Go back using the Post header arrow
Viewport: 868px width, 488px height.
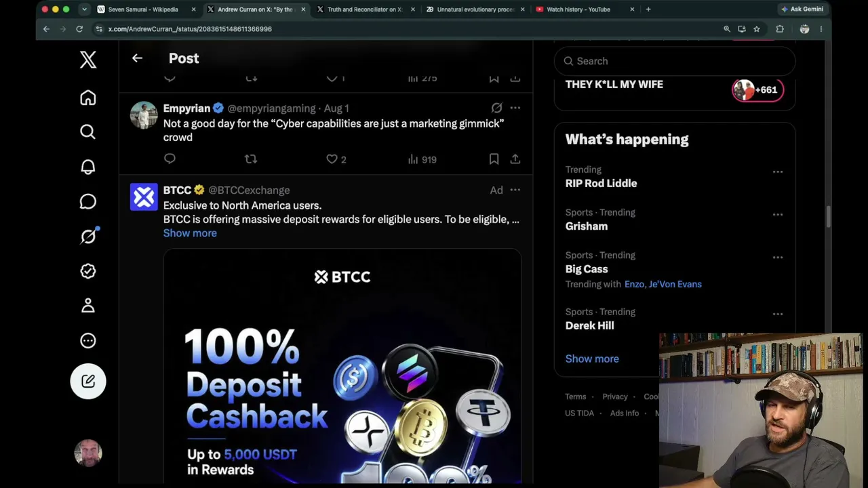point(137,58)
